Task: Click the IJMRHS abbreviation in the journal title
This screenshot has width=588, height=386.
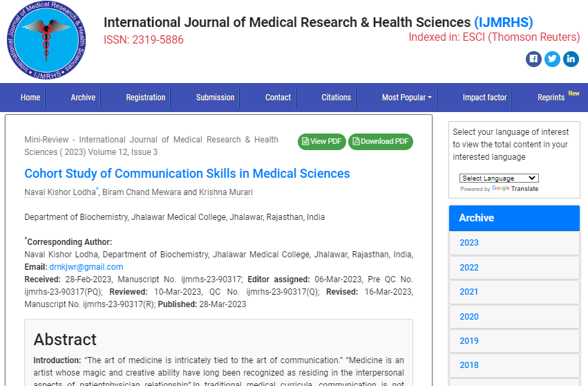Action: [x=504, y=23]
